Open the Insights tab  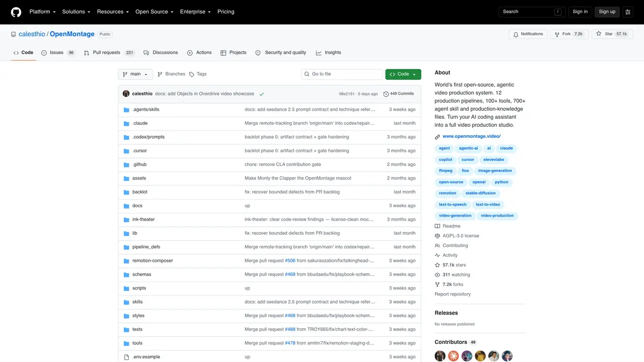[329, 52]
